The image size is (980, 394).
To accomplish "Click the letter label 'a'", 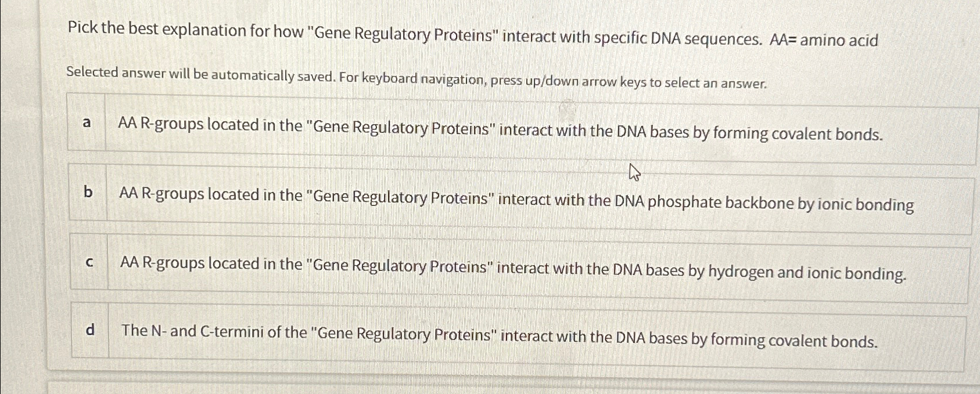I will point(87,123).
